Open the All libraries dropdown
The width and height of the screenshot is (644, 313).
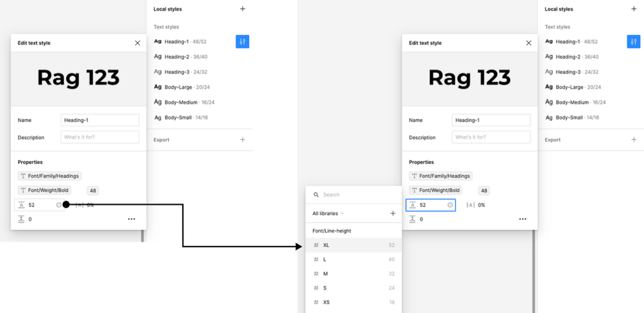328,214
